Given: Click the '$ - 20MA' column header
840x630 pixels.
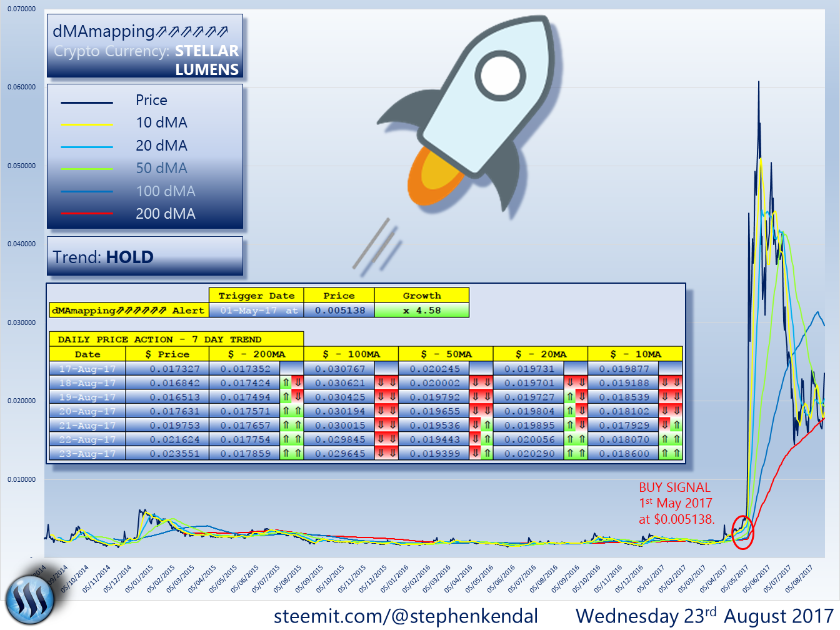Looking at the screenshot, I should (x=541, y=354).
